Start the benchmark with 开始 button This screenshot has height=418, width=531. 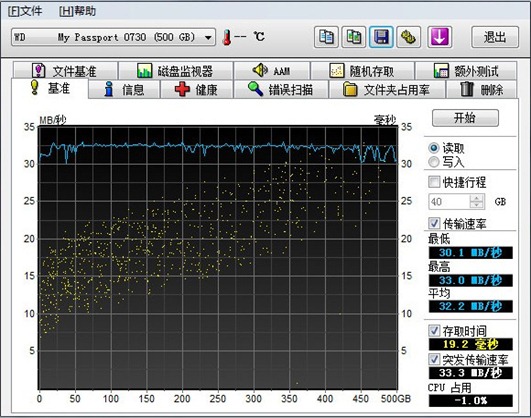(x=465, y=118)
